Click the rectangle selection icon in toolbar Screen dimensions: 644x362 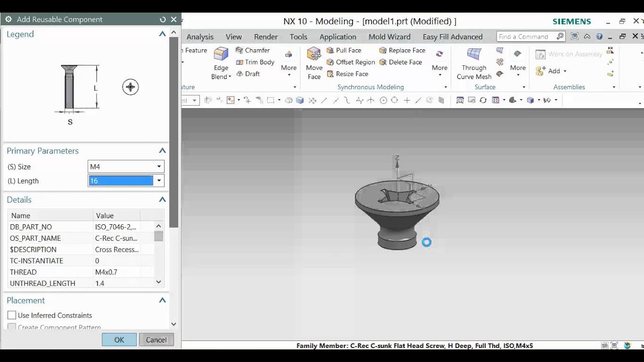[270, 100]
